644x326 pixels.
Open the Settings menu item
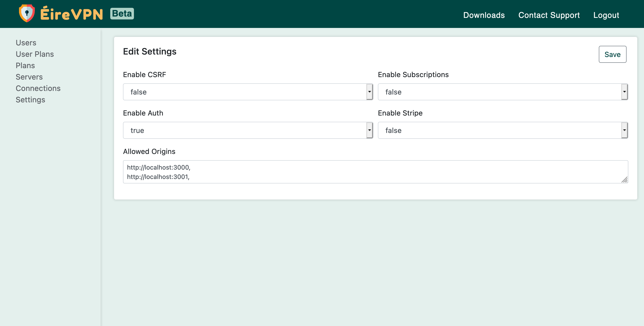[30, 99]
